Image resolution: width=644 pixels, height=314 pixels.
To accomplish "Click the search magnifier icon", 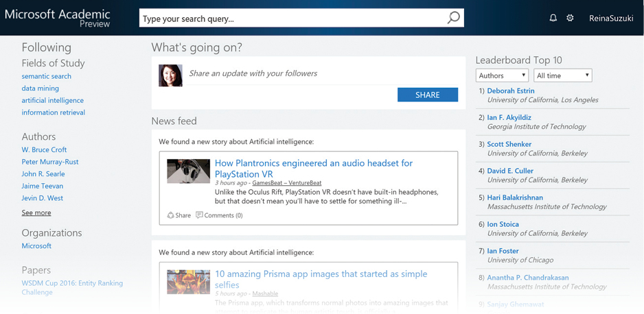I will pos(453,18).
